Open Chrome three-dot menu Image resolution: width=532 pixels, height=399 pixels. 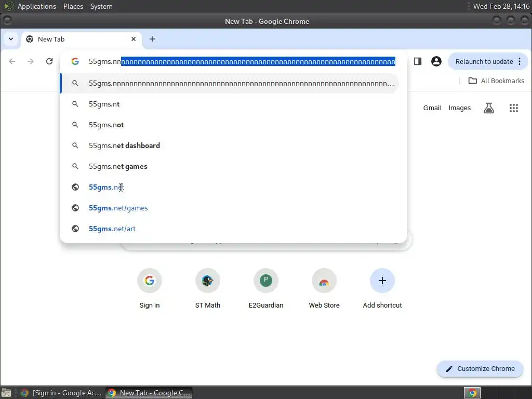click(520, 61)
